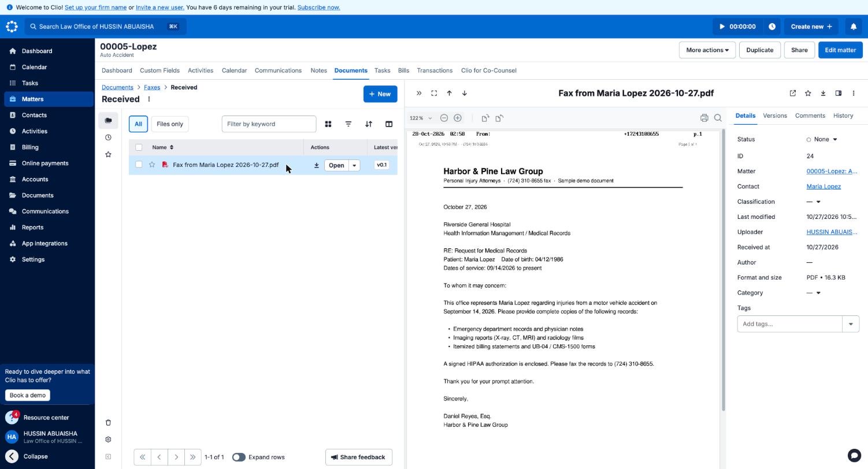Image resolution: width=868 pixels, height=469 pixels.
Task: Switch to the Versions tab
Action: coord(775,116)
